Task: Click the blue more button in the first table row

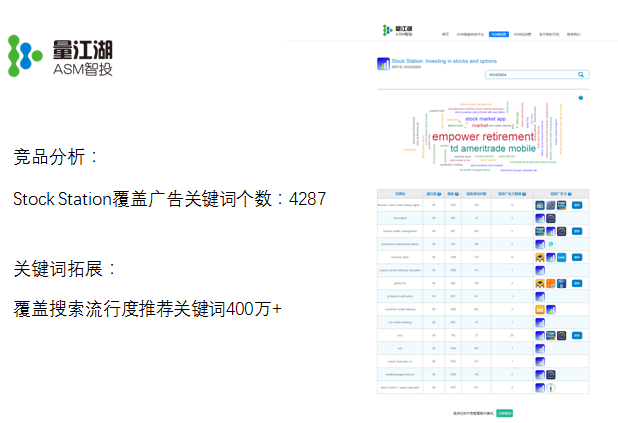Action: 577,205
